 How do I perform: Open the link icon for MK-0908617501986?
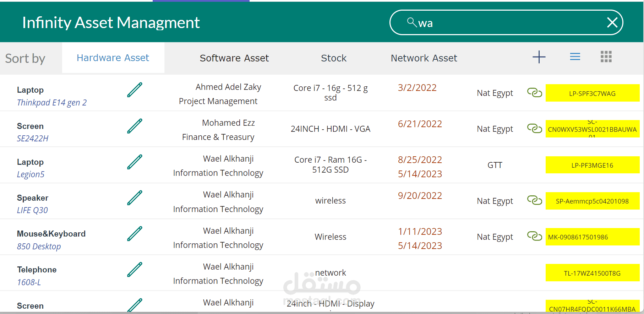(x=534, y=236)
